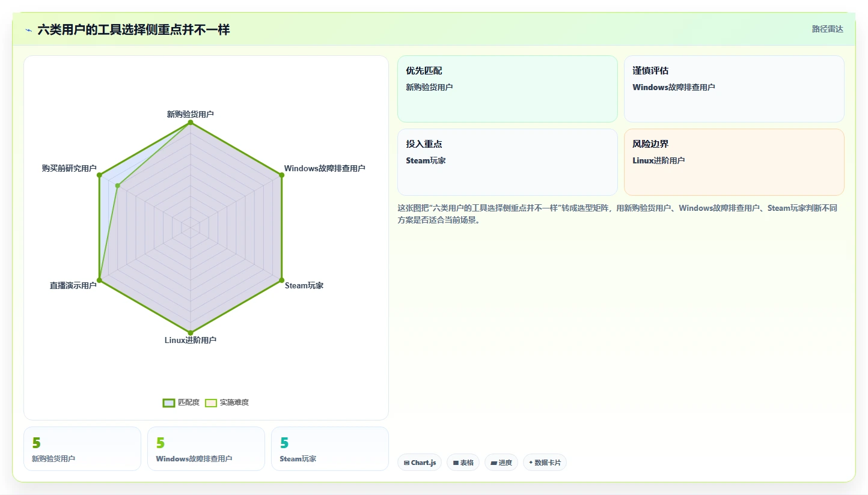The image size is (868, 495).
Task: Click the 直播演示用户 axis label on the radar
Action: 73,285
